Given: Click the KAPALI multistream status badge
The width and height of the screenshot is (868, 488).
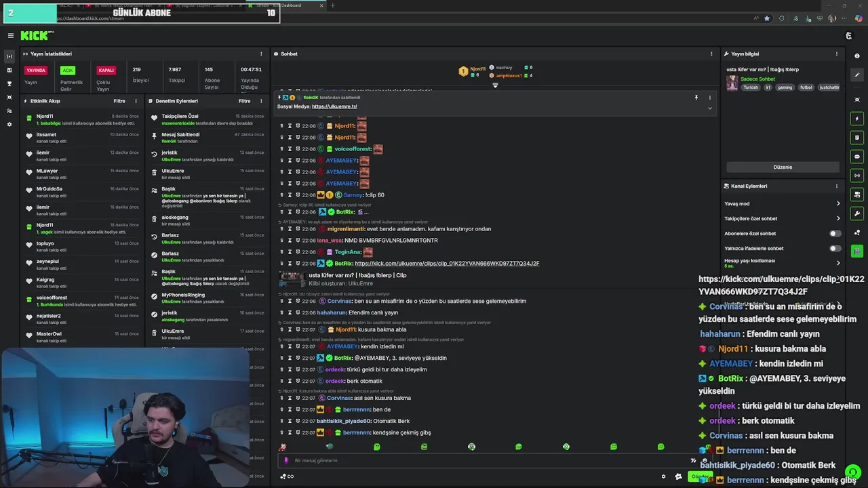Looking at the screenshot, I should point(106,70).
